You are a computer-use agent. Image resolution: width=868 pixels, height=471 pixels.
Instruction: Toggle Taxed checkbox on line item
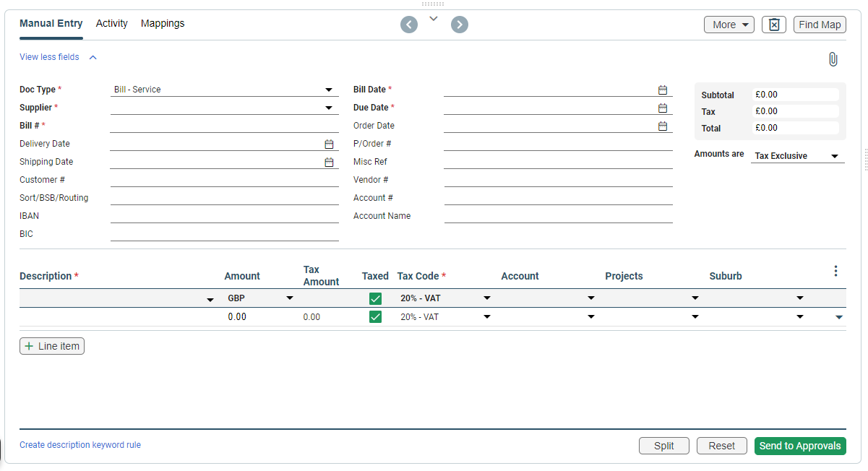(x=375, y=316)
